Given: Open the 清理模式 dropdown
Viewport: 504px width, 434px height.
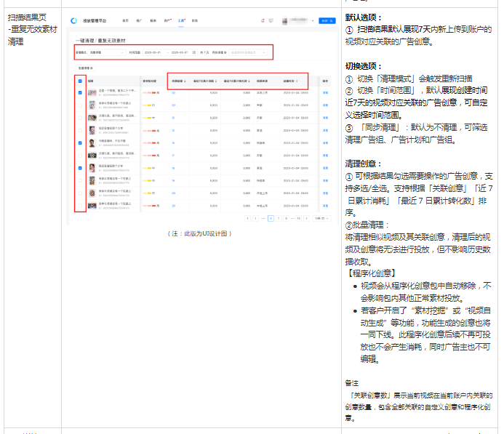Looking at the screenshot, I should click(106, 52).
